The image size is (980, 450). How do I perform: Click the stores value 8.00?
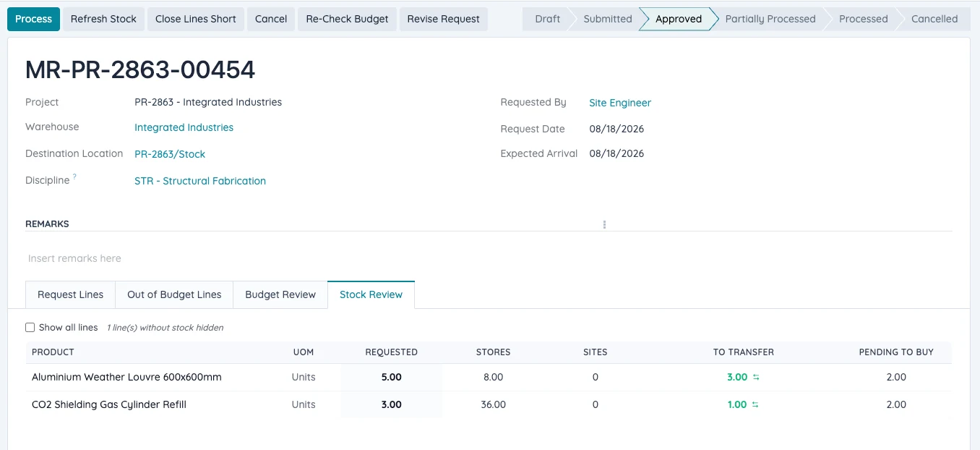tap(493, 377)
